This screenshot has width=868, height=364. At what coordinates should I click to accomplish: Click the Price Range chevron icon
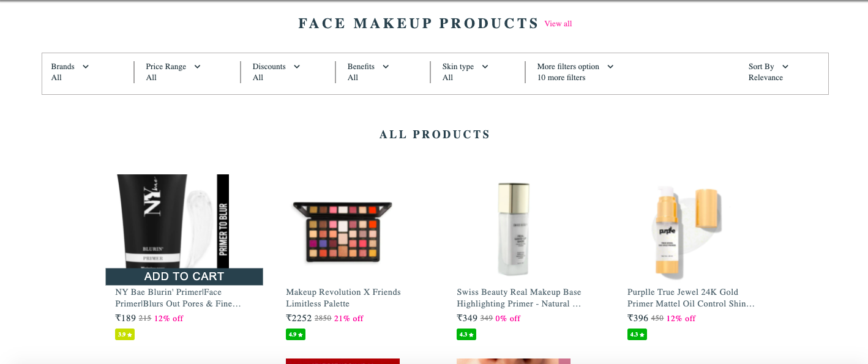click(x=197, y=67)
